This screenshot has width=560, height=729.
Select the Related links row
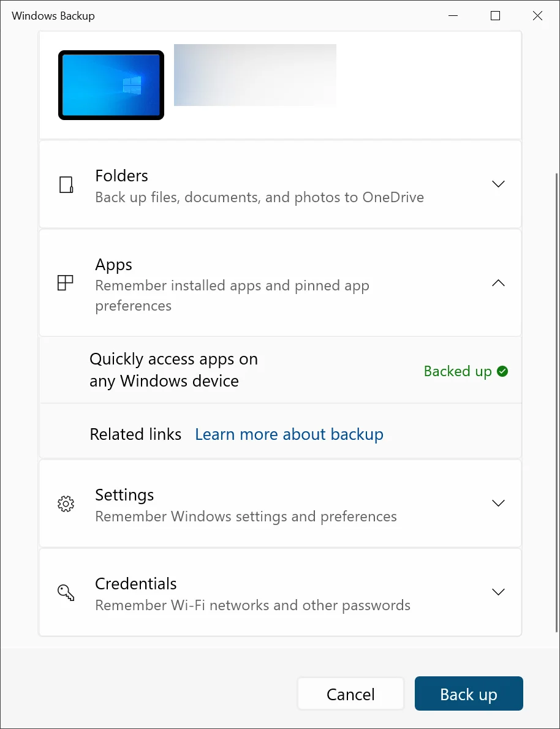135,434
